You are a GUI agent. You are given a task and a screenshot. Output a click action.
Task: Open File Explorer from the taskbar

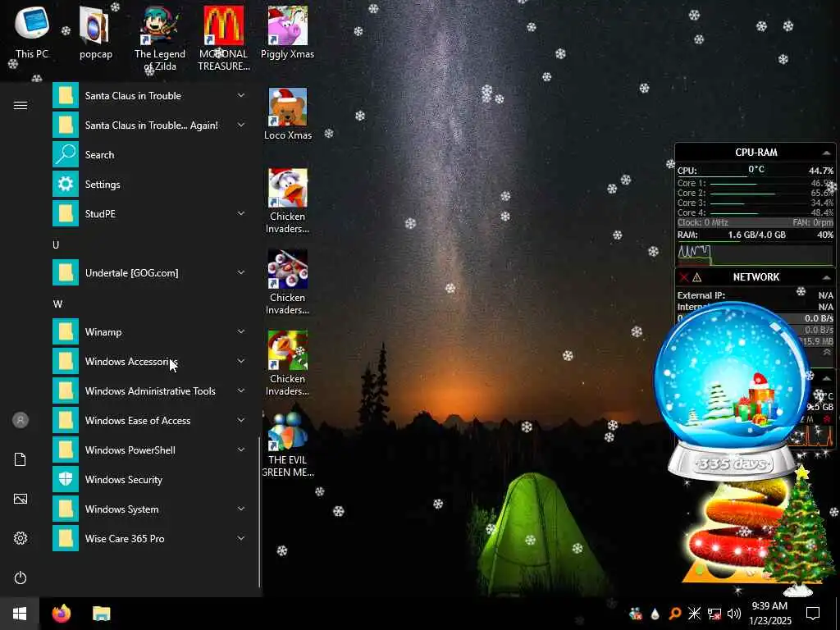click(x=101, y=614)
